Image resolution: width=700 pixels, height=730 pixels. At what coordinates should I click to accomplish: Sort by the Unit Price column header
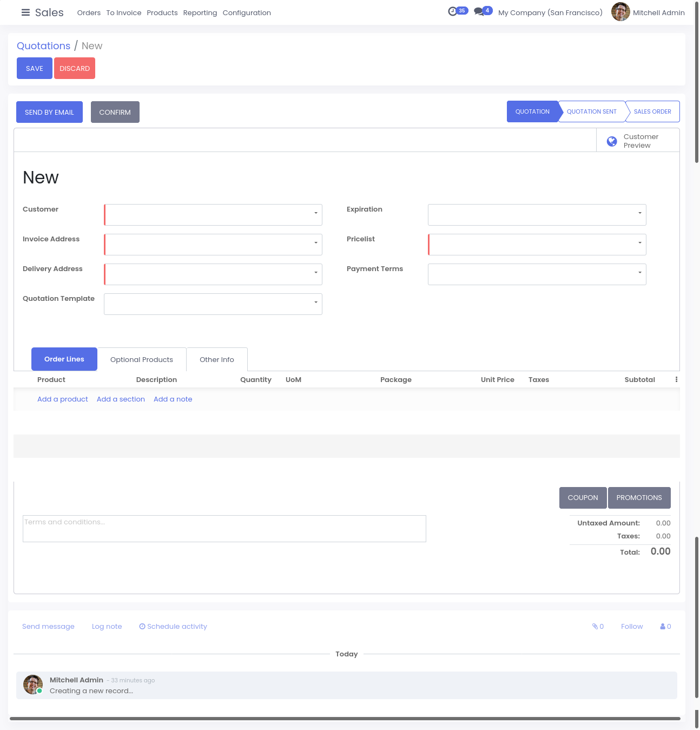click(x=498, y=379)
